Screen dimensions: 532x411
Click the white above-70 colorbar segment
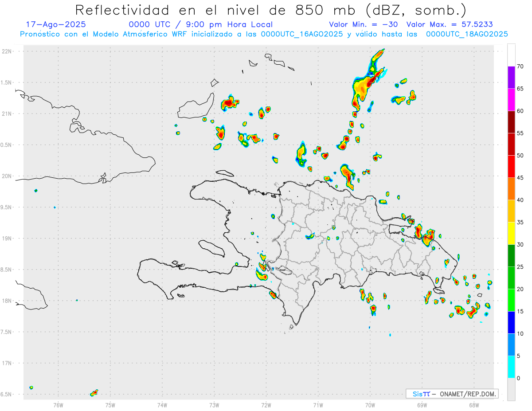click(511, 55)
